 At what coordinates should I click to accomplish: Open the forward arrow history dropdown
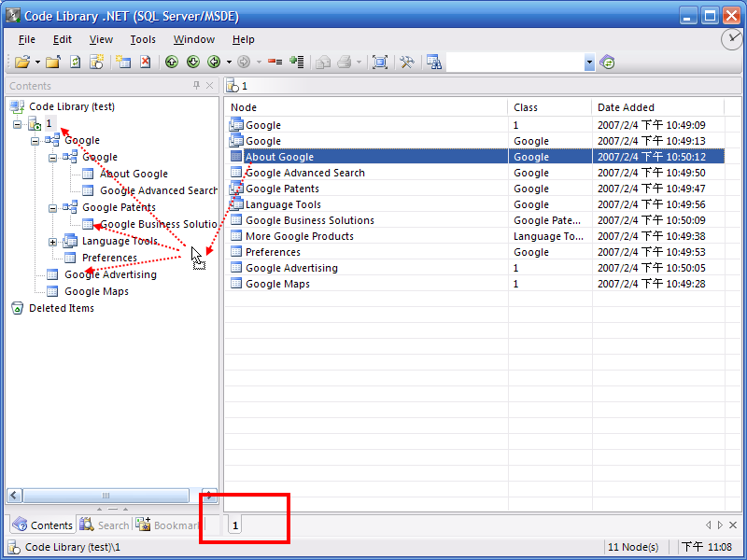tap(259, 62)
